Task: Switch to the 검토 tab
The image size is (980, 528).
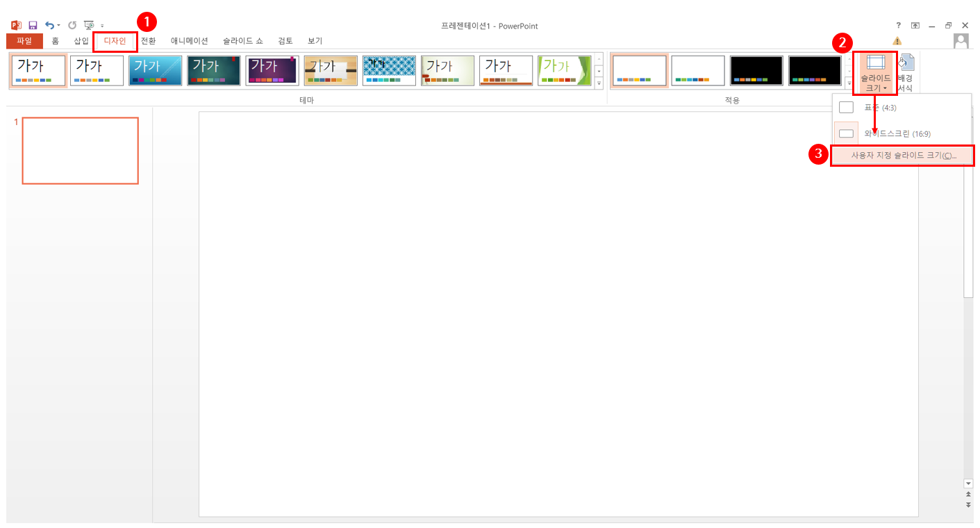Action: click(x=285, y=41)
